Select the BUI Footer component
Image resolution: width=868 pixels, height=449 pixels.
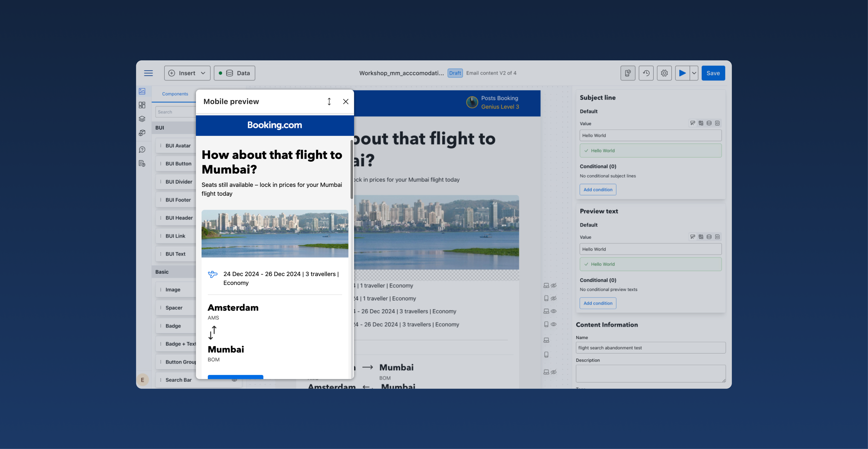click(176, 200)
